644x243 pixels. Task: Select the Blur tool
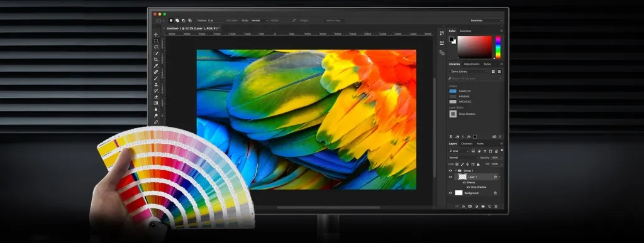(156, 109)
